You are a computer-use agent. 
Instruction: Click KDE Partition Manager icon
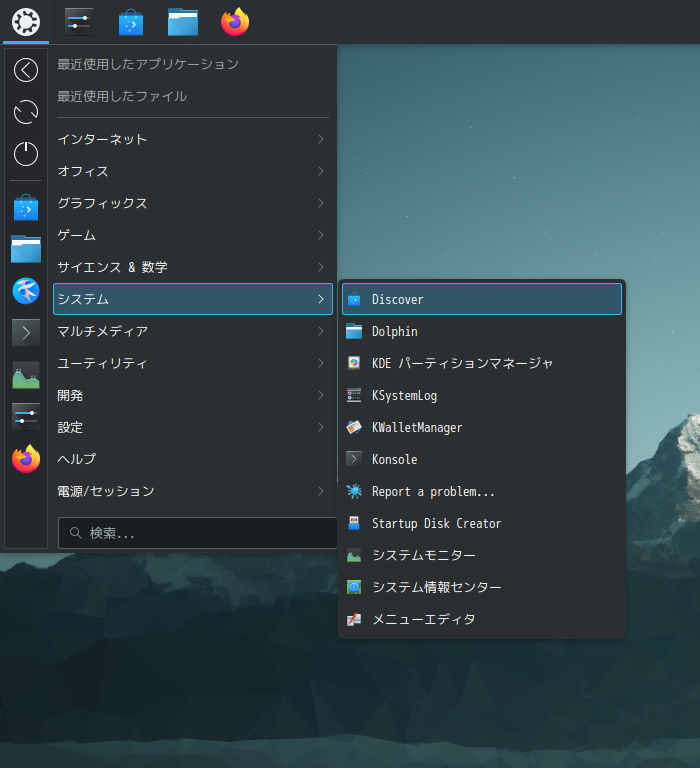tap(354, 363)
